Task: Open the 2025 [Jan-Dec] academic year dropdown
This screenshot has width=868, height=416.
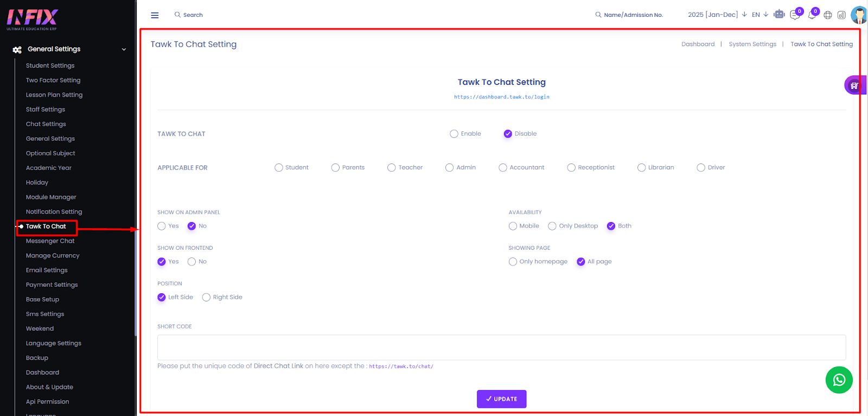Action: 717,15
